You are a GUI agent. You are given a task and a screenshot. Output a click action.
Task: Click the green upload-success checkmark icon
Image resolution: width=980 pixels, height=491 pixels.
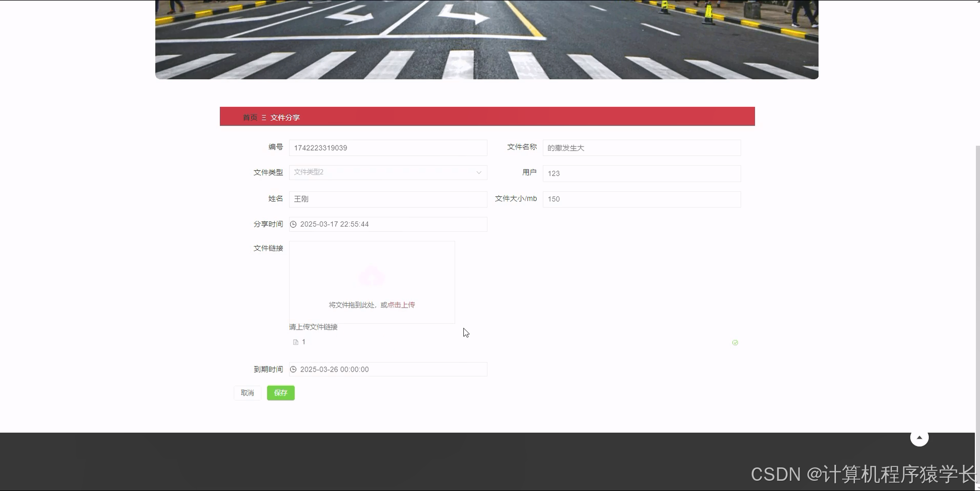pos(735,342)
